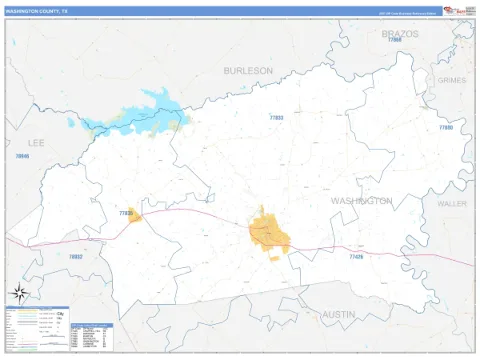Click the publisher logo in the title bar

459,11
